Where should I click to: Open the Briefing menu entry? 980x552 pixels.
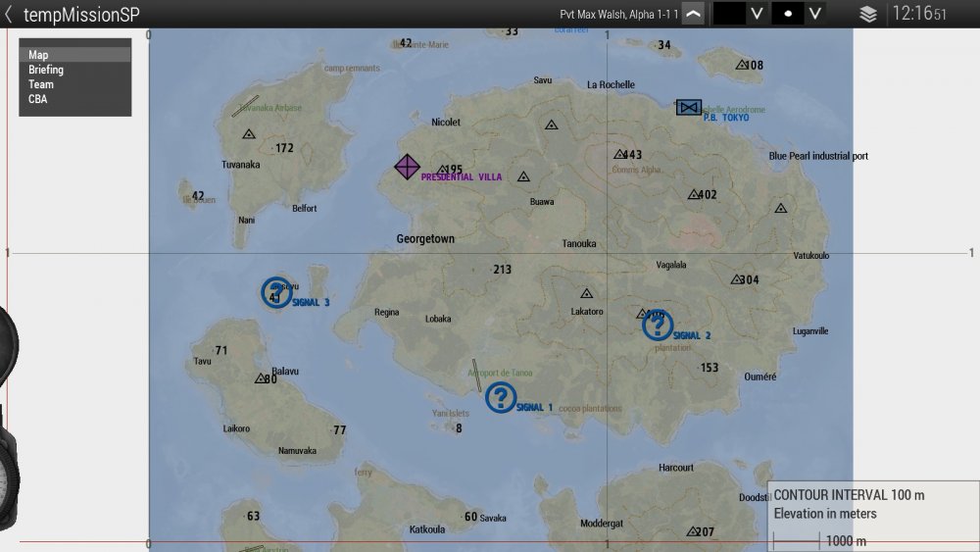[x=46, y=70]
